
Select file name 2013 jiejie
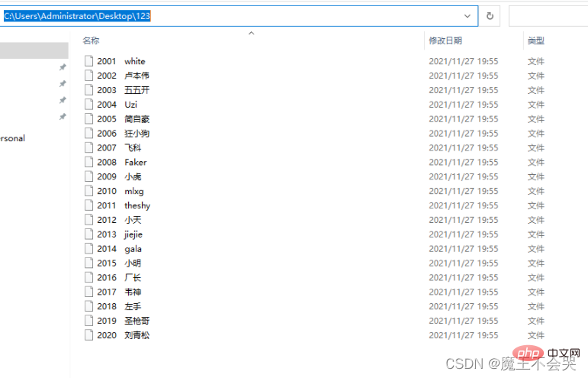tap(120, 234)
